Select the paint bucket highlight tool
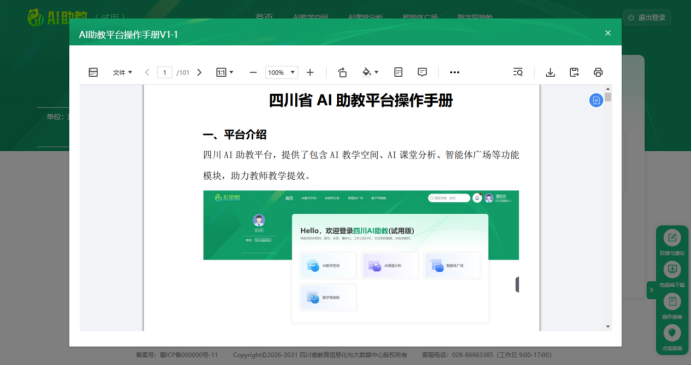The image size is (692, 366). tap(366, 72)
